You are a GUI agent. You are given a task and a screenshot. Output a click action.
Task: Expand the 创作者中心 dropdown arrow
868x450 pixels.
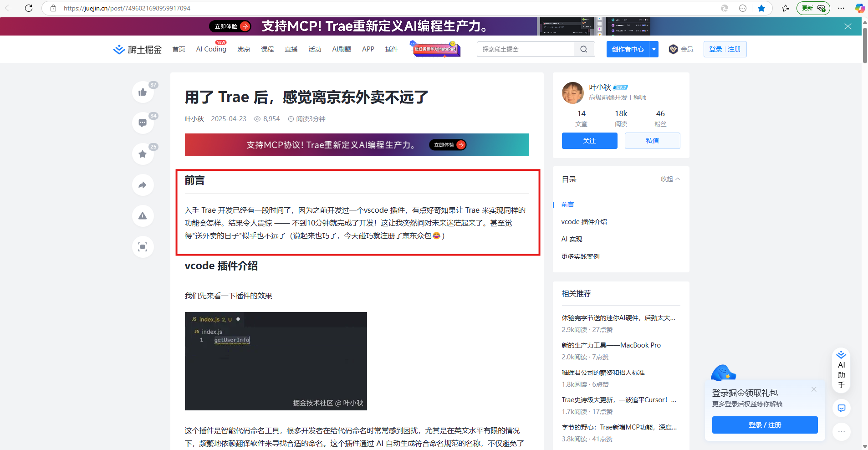pos(654,49)
